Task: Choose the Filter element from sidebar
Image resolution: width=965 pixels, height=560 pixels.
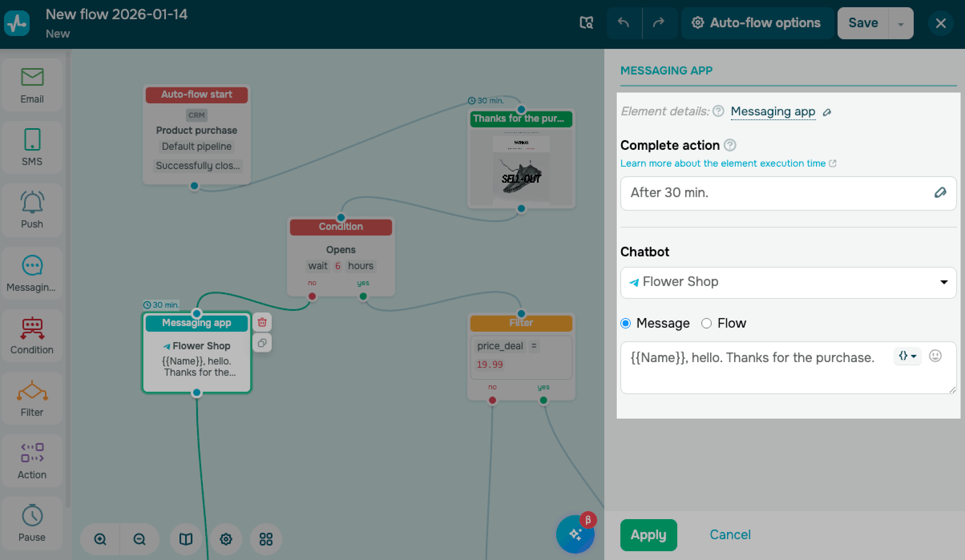Action: pos(32,398)
